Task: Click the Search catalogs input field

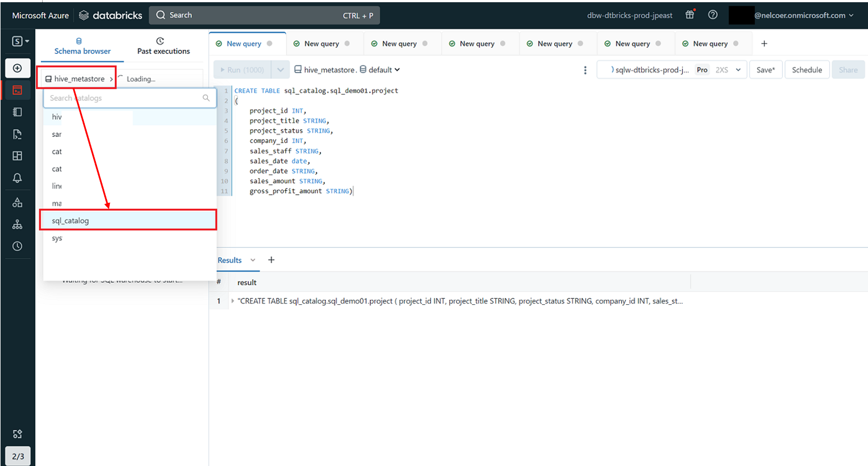Action: point(125,98)
